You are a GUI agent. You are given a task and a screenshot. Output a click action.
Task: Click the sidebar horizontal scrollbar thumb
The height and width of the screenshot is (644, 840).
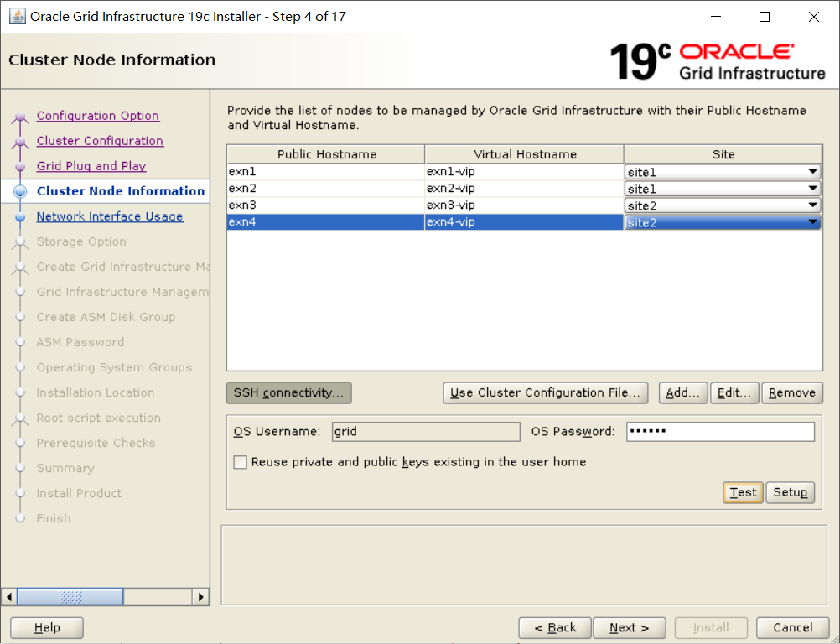click(x=70, y=596)
